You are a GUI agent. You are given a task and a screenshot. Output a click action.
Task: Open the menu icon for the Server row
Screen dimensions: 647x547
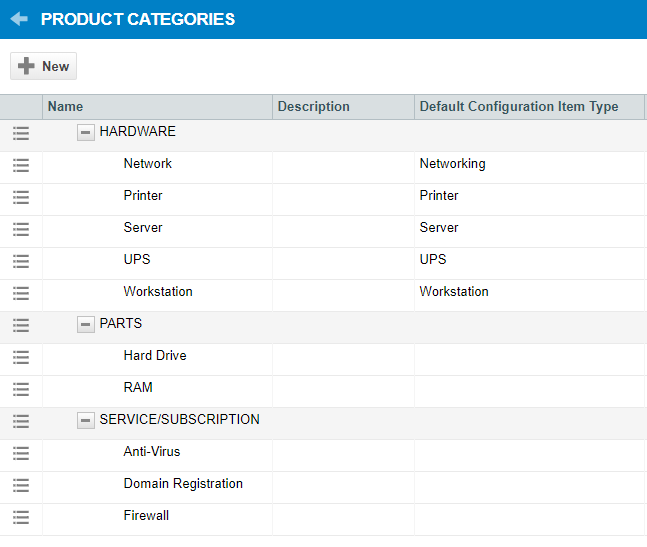click(x=21, y=228)
